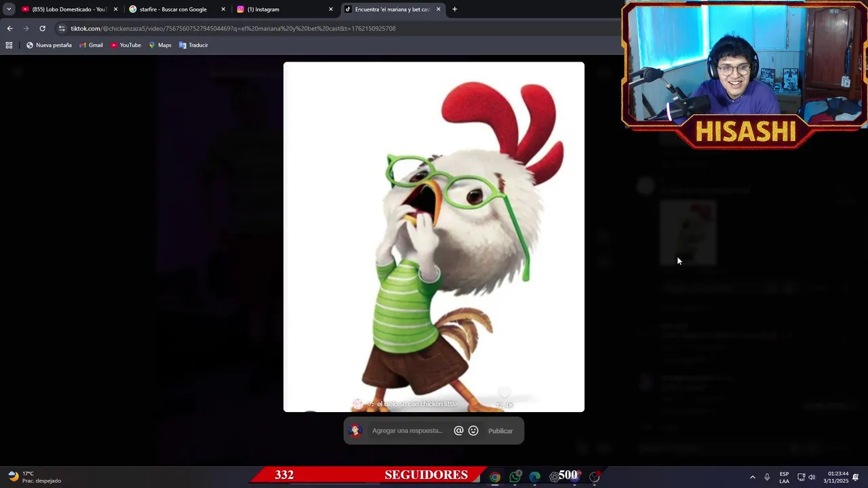Insert a mention with the @ icon

[458, 430]
